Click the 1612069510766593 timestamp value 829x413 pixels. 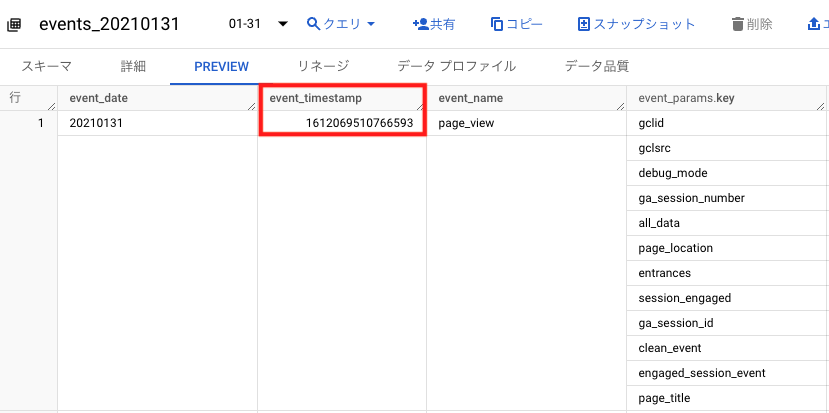[x=360, y=123]
